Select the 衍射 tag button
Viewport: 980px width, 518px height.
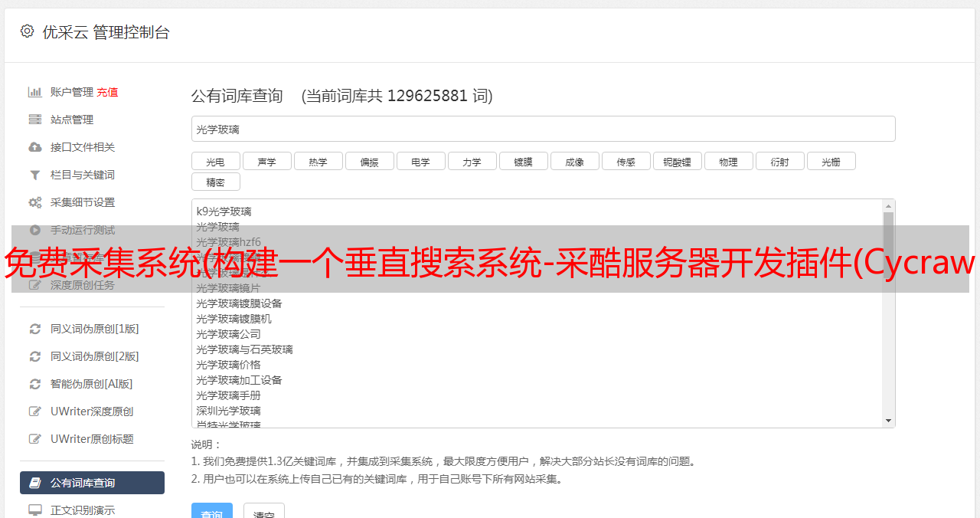click(x=780, y=161)
